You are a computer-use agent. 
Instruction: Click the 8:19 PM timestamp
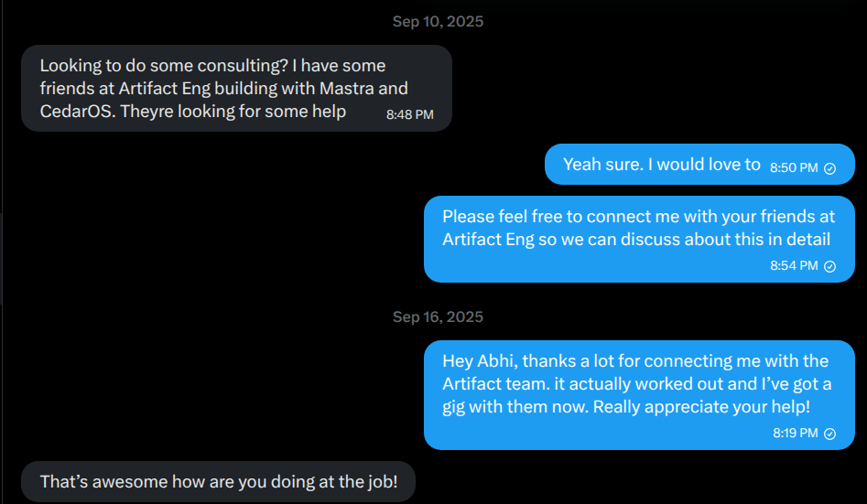click(795, 434)
